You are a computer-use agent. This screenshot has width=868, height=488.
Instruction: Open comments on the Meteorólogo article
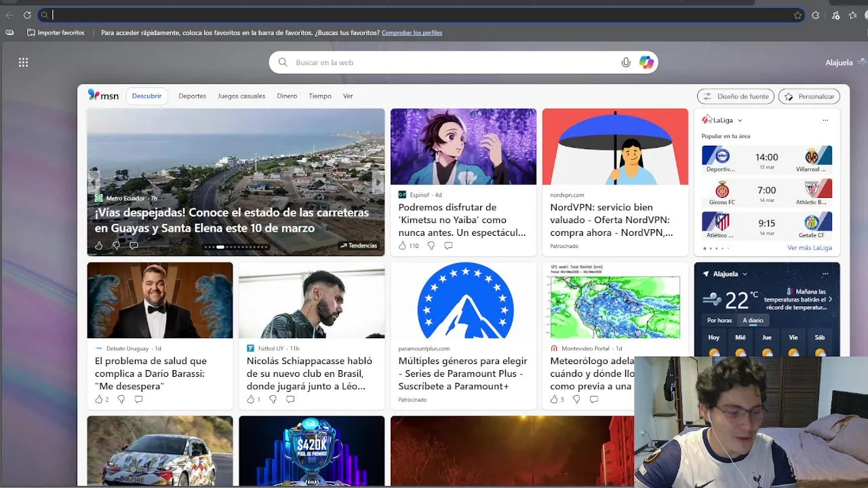click(594, 399)
